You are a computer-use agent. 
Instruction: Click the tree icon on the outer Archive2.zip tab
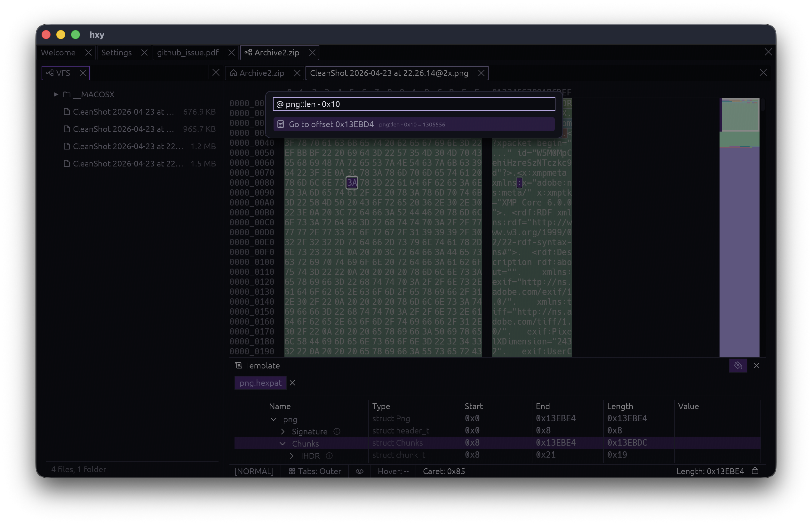click(248, 52)
